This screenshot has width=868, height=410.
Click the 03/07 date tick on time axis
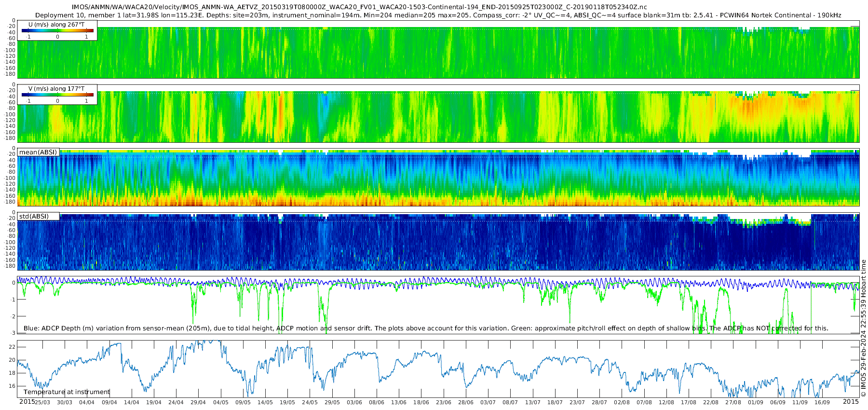(488, 402)
